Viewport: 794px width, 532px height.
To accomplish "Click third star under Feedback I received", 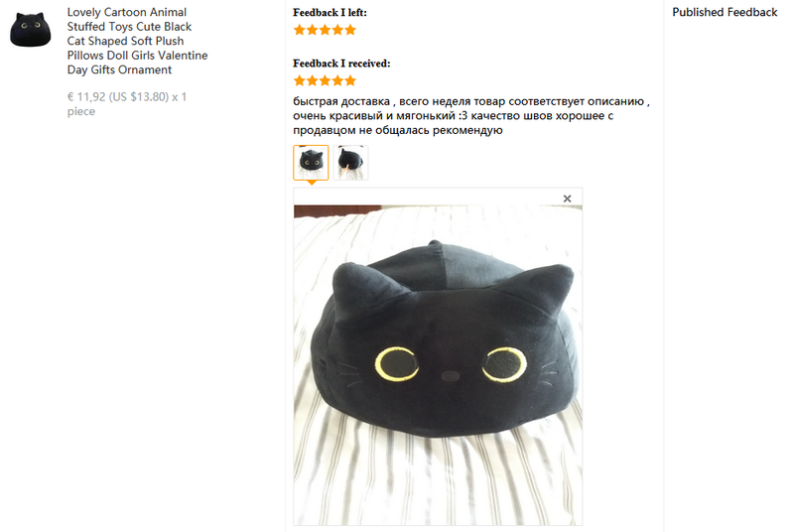I will [325, 80].
